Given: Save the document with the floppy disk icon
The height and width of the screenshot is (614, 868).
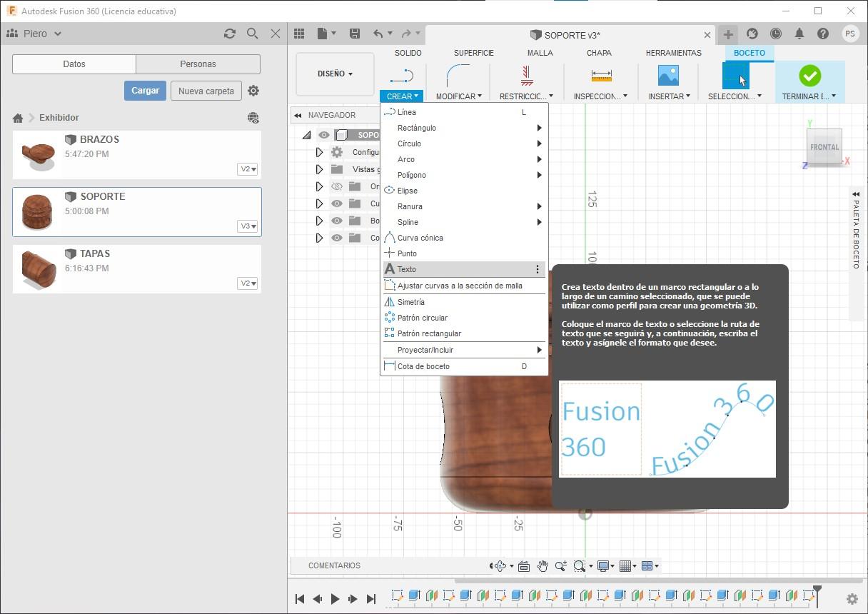Looking at the screenshot, I should [355, 34].
